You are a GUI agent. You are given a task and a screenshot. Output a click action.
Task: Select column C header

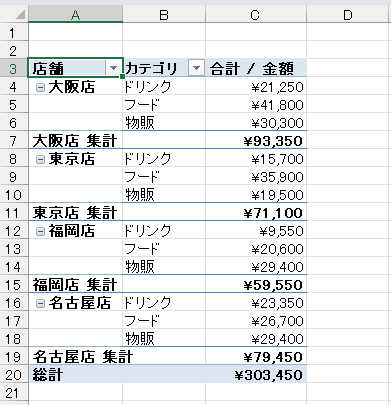[256, 15]
